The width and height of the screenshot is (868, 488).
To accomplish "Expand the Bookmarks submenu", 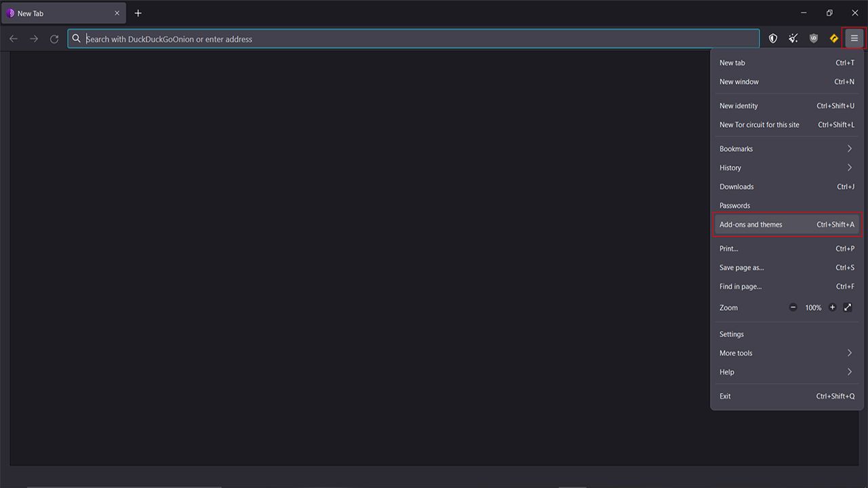I will [787, 149].
